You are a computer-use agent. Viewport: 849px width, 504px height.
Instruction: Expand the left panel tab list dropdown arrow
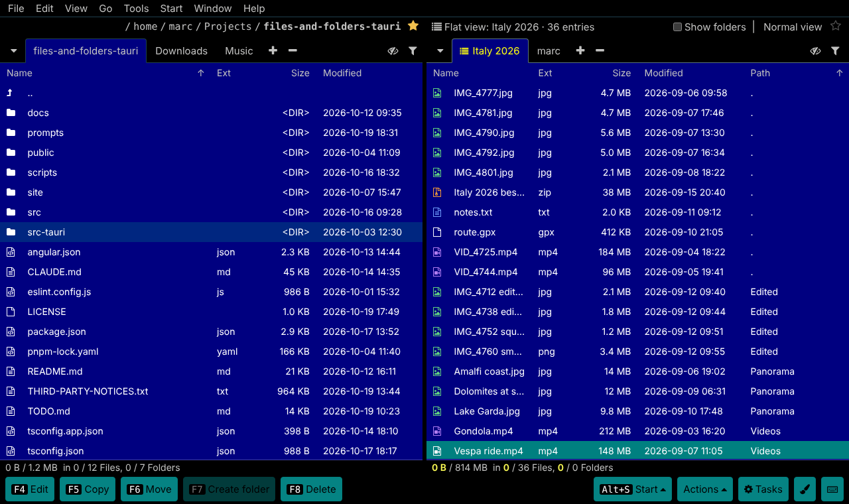coord(13,51)
